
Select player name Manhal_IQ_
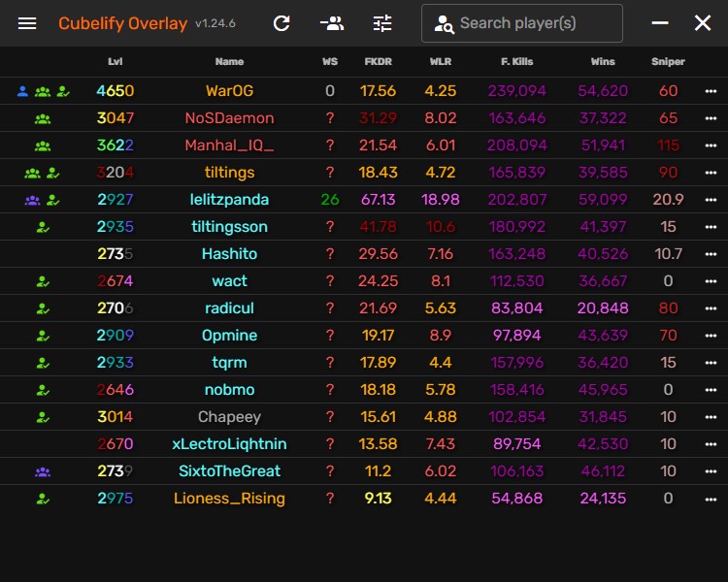tap(229, 145)
